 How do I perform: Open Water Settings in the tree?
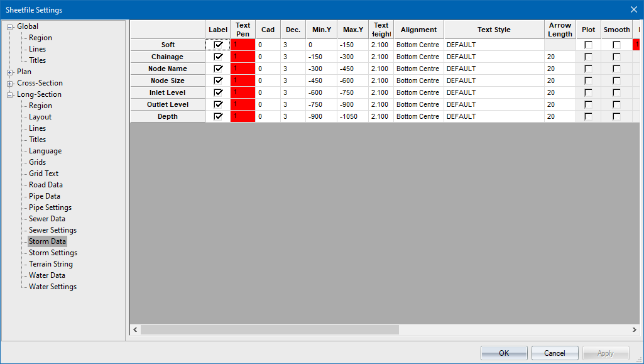click(x=53, y=287)
